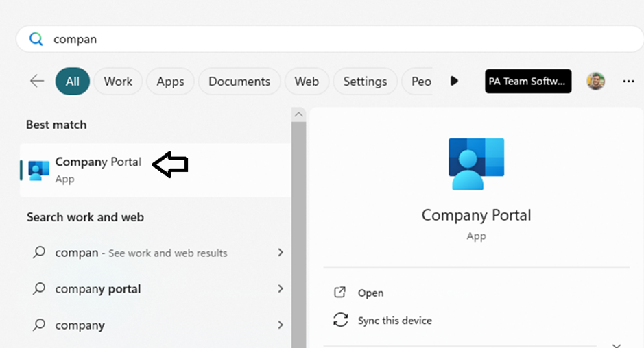Click the large Company Portal app logo
Screen dimensions: 644x348
[x=476, y=163]
